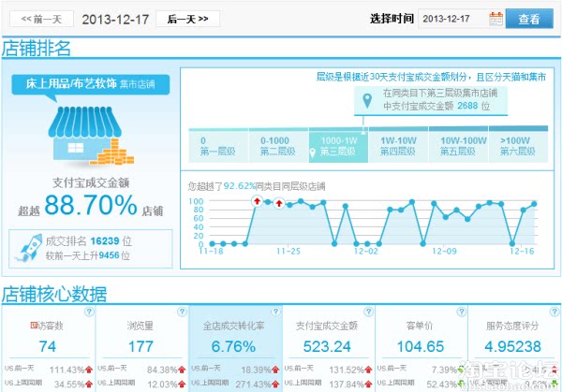562x392 pixels.
Task: Select the 1000-1W 第三层级 tier tab
Action: coord(338,146)
